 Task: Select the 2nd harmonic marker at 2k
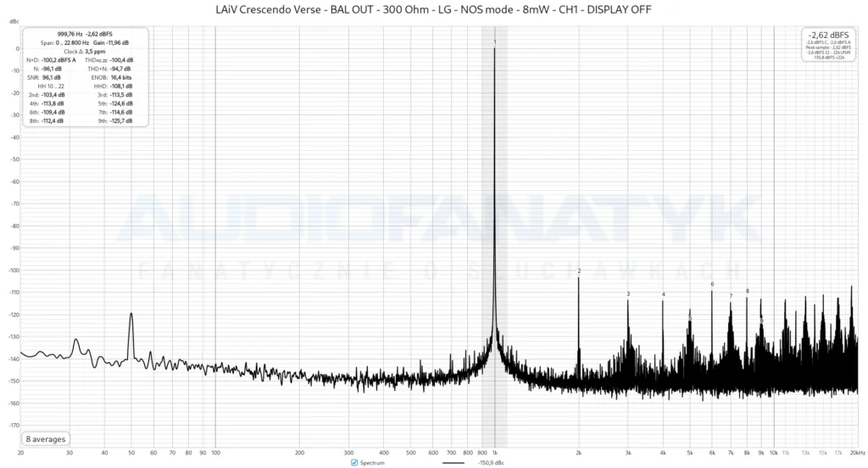(x=579, y=270)
